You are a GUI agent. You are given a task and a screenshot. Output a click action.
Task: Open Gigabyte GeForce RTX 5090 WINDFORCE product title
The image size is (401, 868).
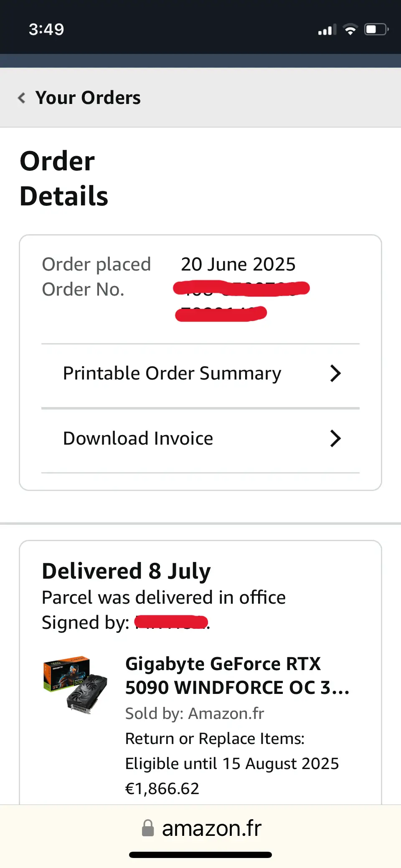pos(237,676)
